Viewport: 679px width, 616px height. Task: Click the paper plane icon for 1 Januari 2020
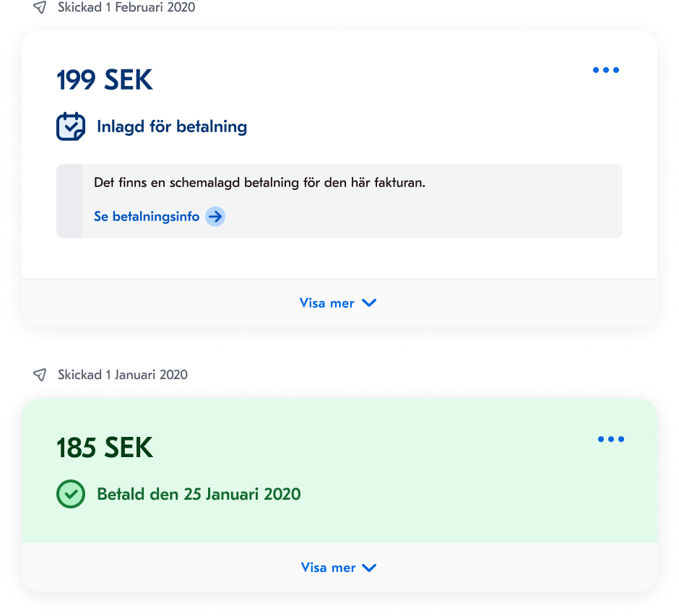point(40,375)
